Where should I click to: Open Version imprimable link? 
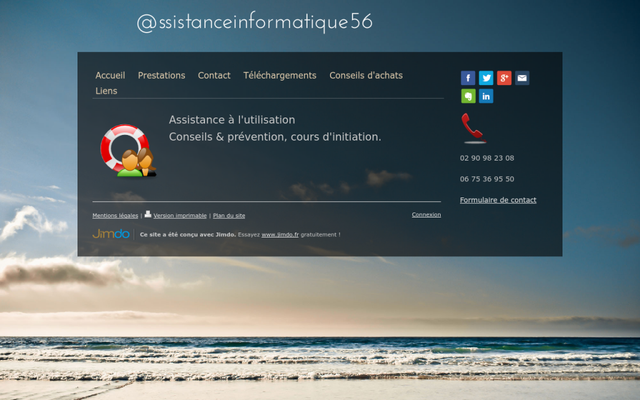pos(180,216)
